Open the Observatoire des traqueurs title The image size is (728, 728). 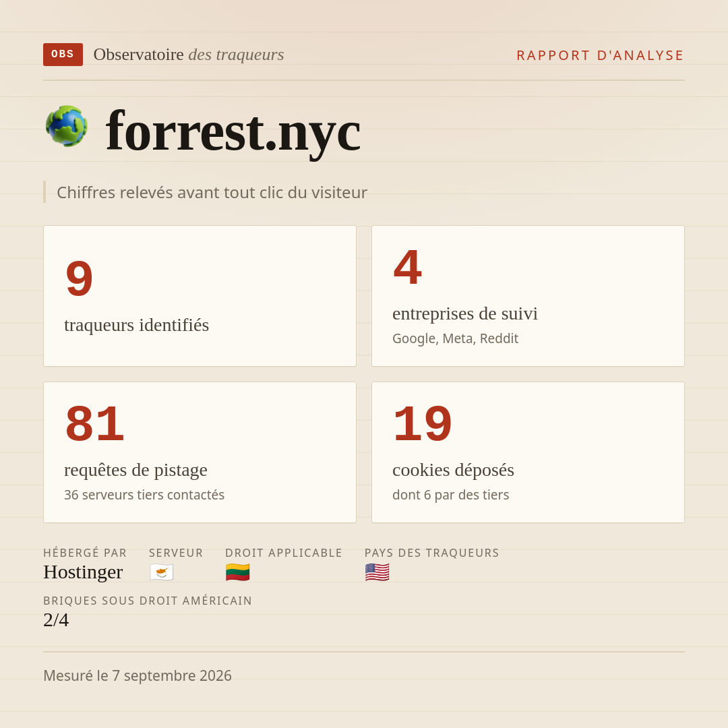189,55
